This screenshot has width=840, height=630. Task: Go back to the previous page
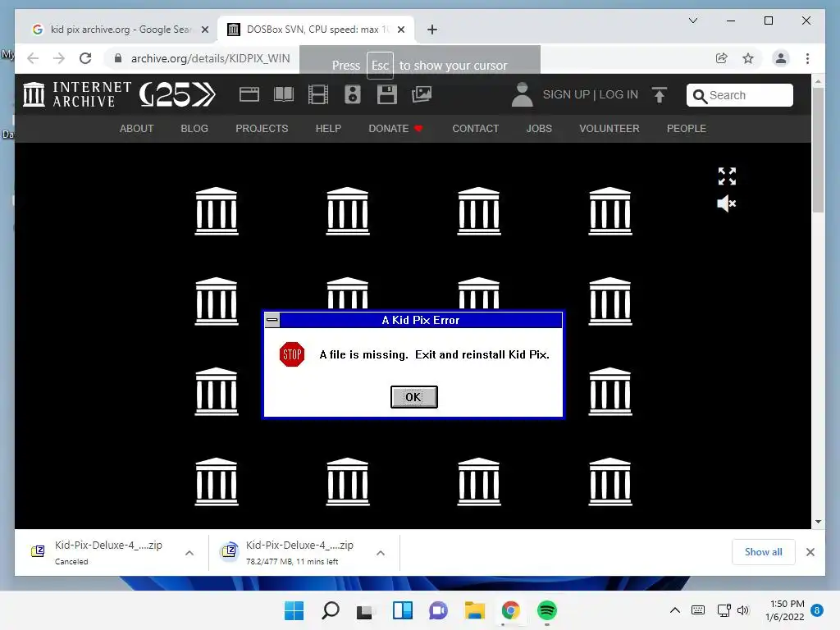pos(33,58)
